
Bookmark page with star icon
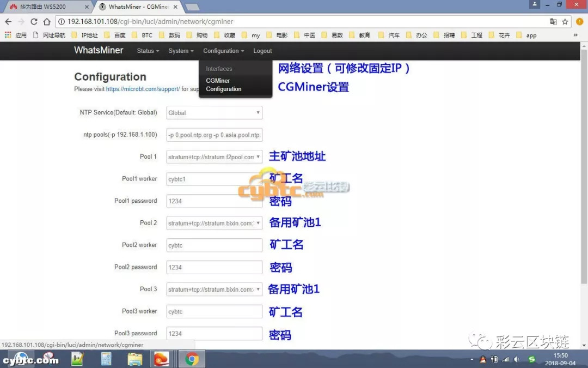[565, 22]
